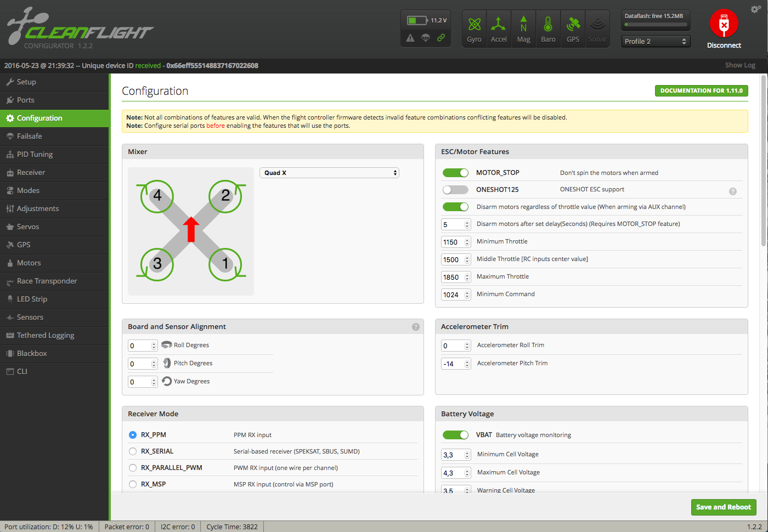
Task: Click the Pitch Degrees axis icon
Action: point(167,363)
